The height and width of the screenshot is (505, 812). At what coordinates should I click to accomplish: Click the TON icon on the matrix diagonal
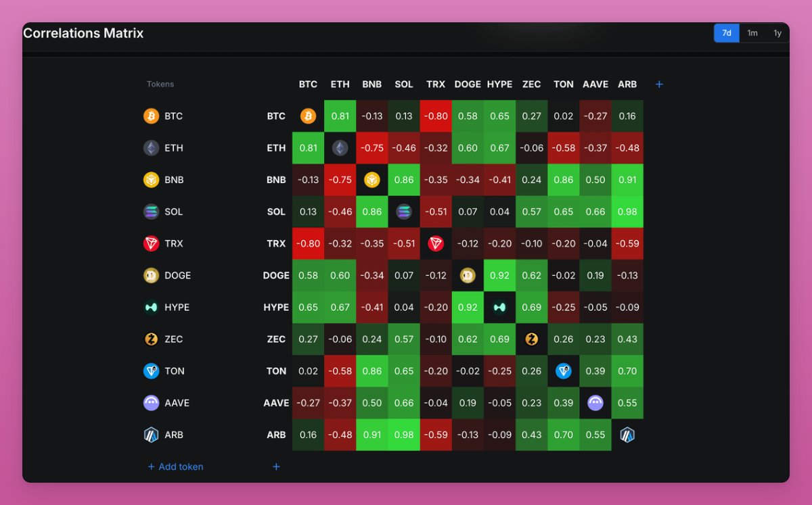click(x=564, y=371)
